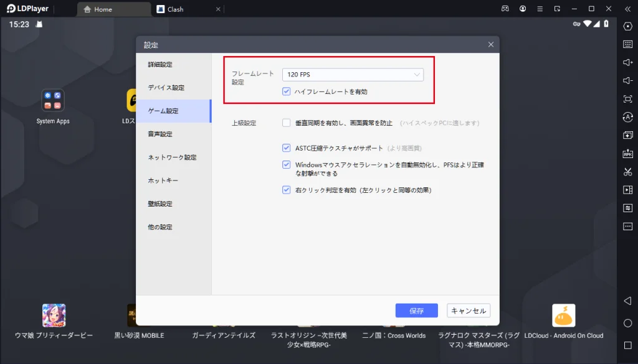Viewport: 638px width, 364px height.
Task: Open the System Apps folder icon
Action: point(53,100)
